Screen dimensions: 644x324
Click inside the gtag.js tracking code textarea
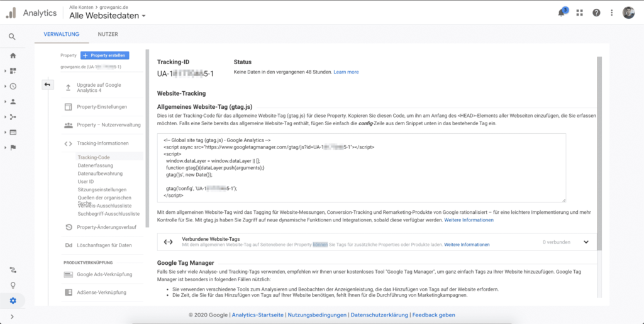click(362, 167)
